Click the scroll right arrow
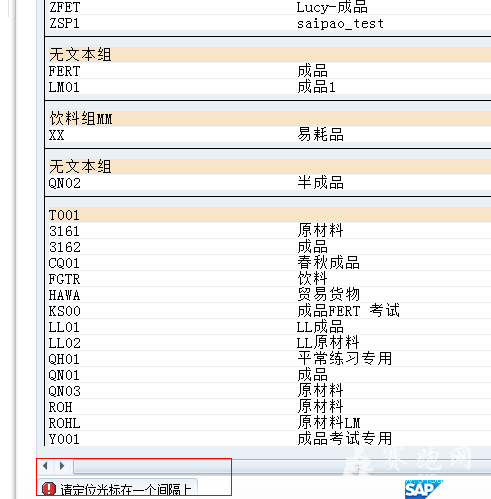Image resolution: width=491 pixels, height=499 pixels. coord(62,466)
